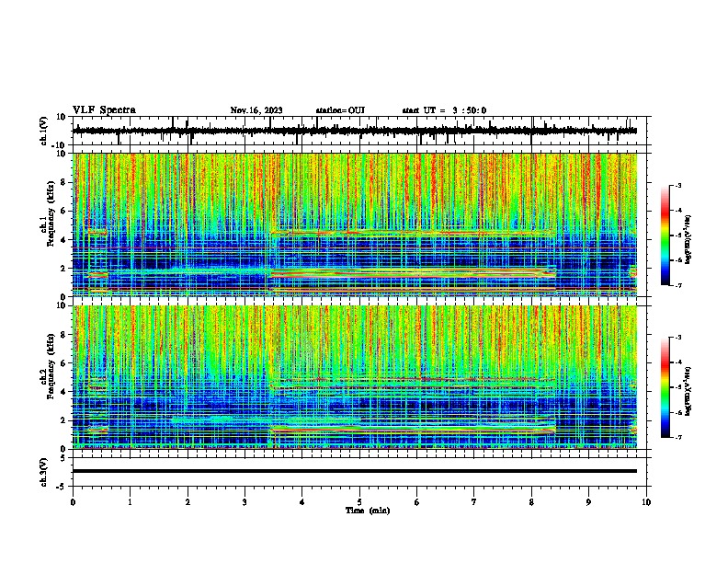Click time axis tick label "9"
728x563 pixels.
pos(588,502)
